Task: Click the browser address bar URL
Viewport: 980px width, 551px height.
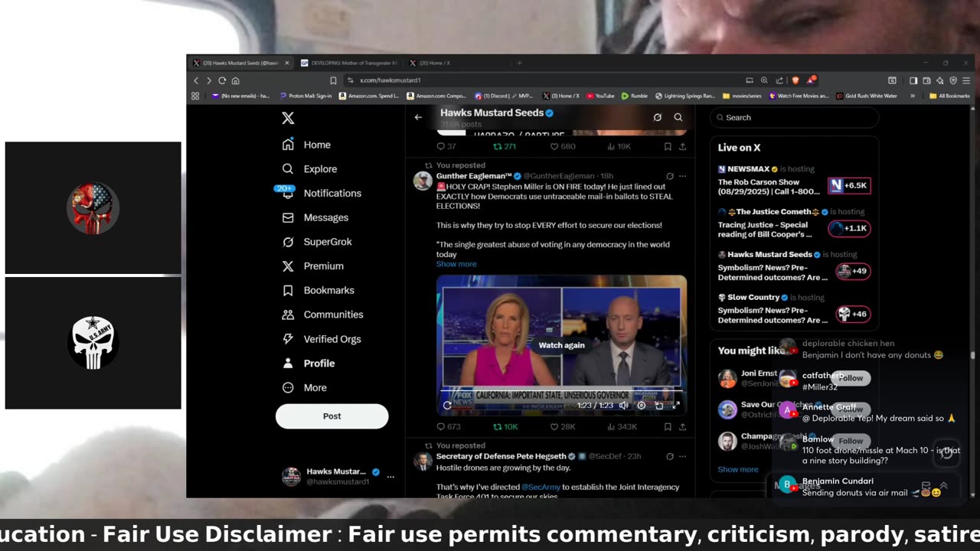Action: (x=390, y=80)
